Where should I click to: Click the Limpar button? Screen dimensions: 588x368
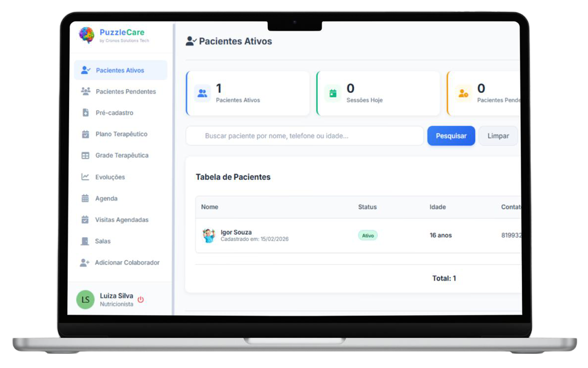point(498,136)
